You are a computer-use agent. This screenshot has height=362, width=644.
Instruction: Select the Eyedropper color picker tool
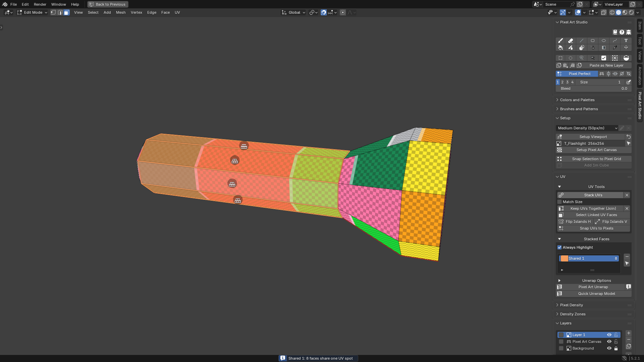tap(615, 48)
